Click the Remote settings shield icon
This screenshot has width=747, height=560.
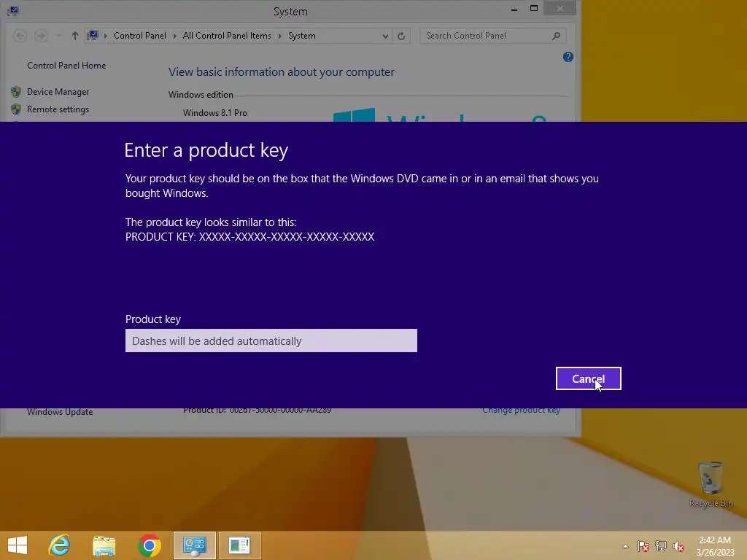coord(16,109)
